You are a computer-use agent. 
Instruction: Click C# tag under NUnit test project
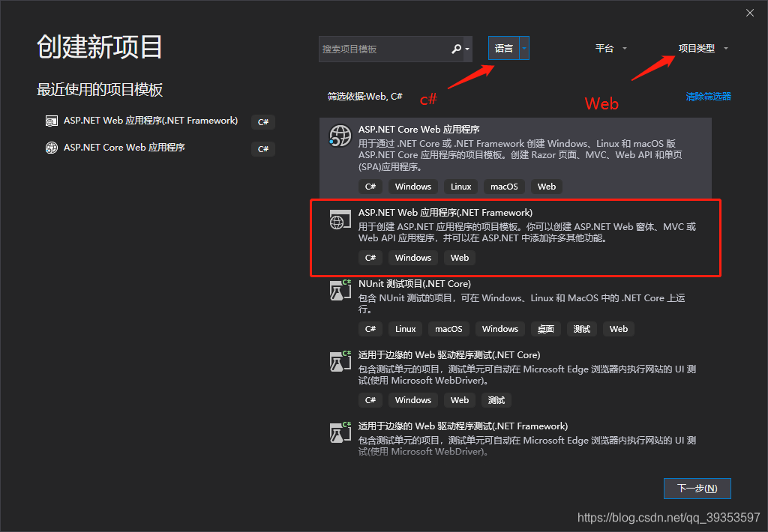tap(370, 329)
